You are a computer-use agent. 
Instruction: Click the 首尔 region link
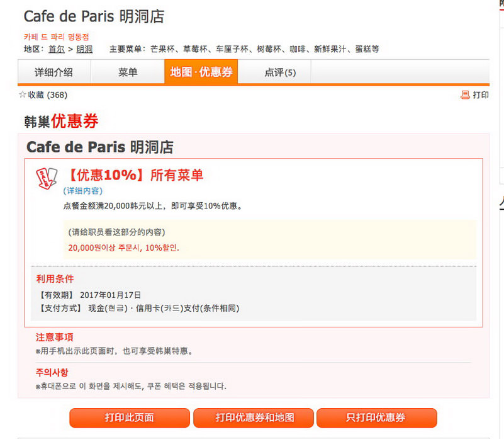(57, 49)
